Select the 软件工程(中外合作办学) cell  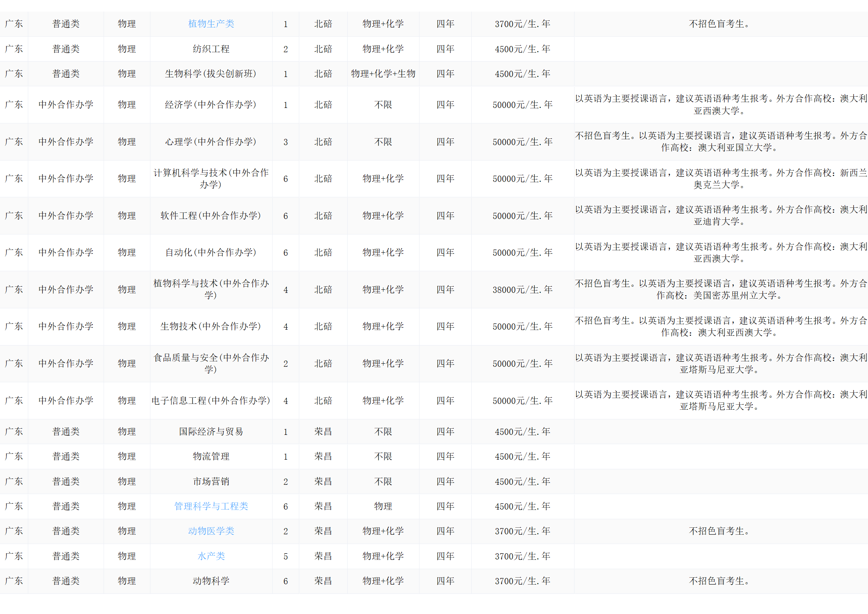pyautogui.click(x=211, y=216)
